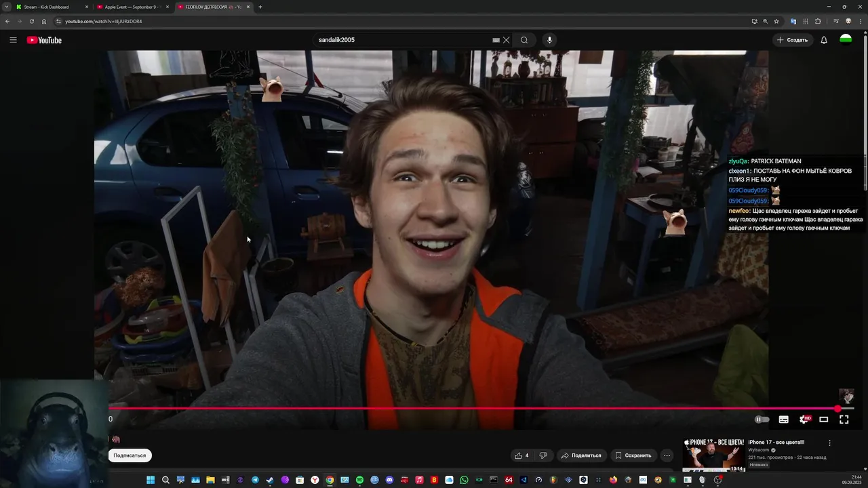The image size is (868, 488).
Task: Reload the page in the browser
Action: (31, 21)
